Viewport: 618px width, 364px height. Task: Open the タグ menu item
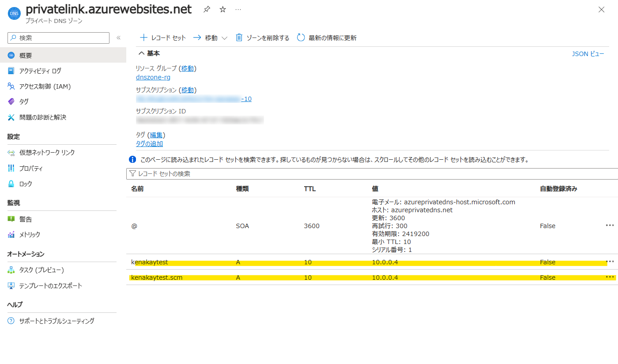click(x=63, y=101)
